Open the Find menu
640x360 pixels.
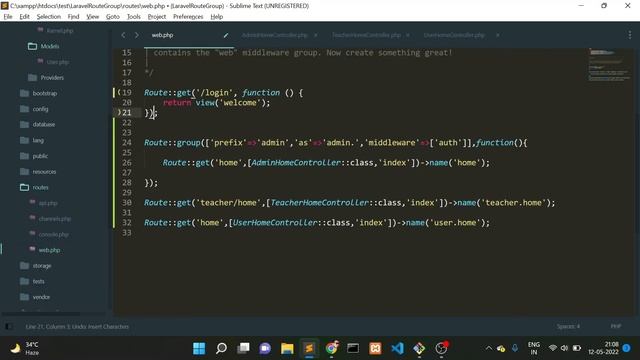pyautogui.click(x=73, y=17)
